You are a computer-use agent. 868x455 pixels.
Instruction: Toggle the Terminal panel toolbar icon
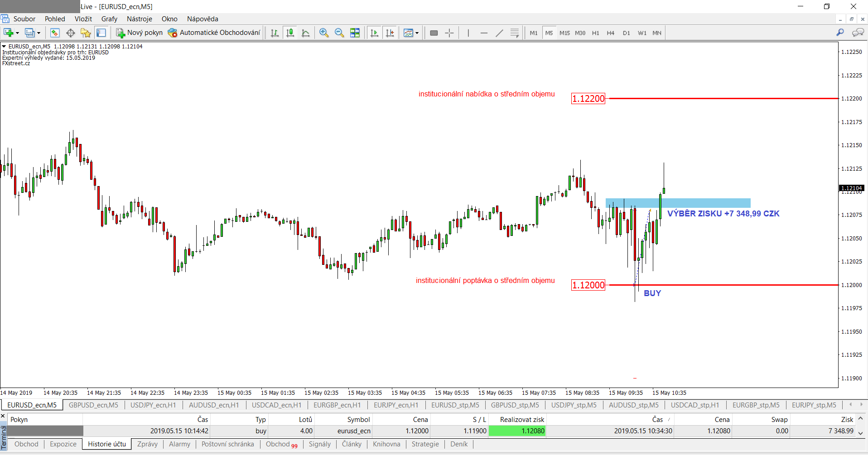(x=101, y=33)
